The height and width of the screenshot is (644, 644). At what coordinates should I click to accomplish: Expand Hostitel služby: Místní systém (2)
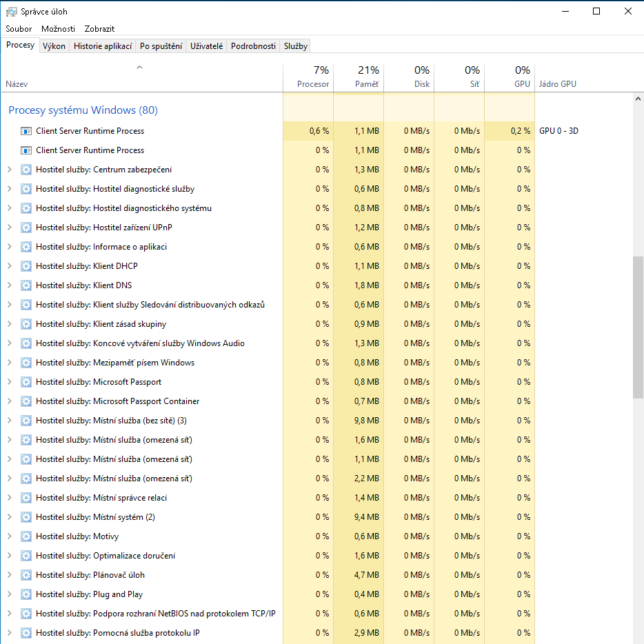(x=10, y=517)
